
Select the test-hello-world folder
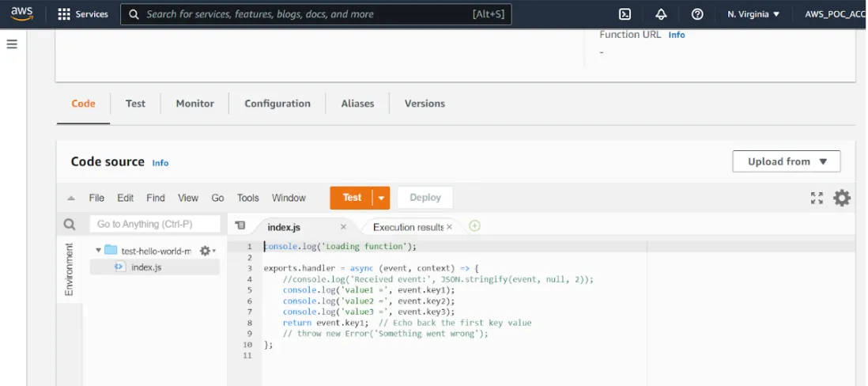(156, 251)
